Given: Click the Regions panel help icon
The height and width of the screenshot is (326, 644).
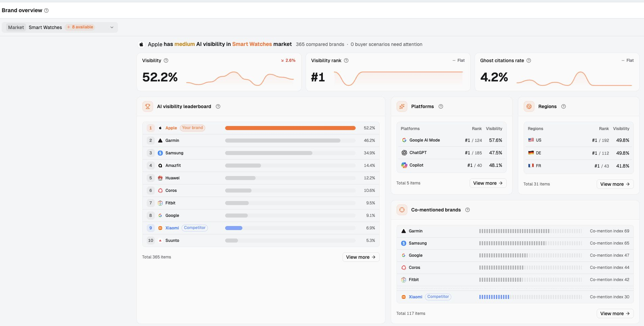Looking at the screenshot, I should (564, 106).
